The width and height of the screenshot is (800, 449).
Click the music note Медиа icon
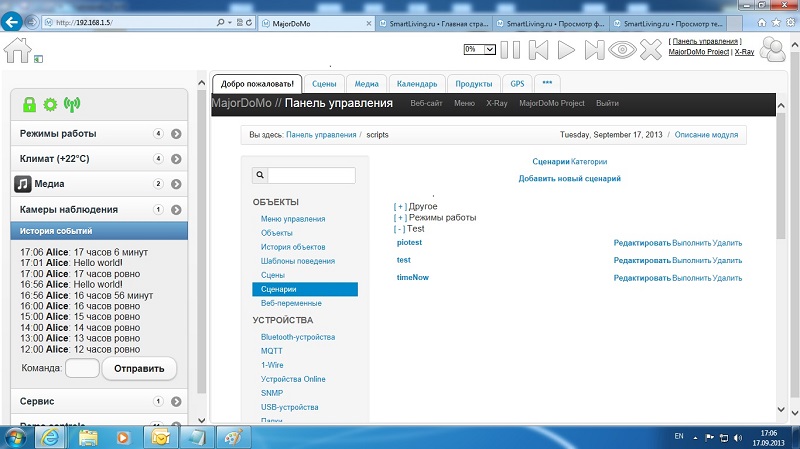click(24, 184)
